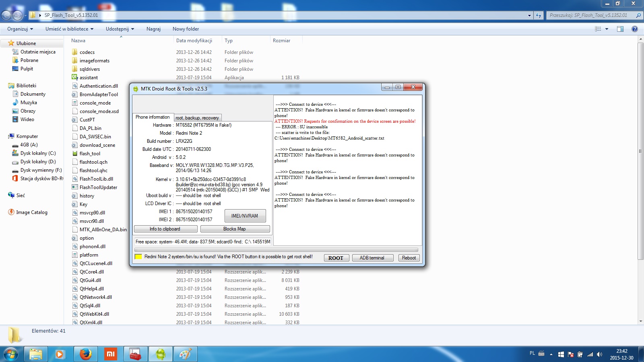Toggle the preview pane icon

pyautogui.click(x=620, y=29)
